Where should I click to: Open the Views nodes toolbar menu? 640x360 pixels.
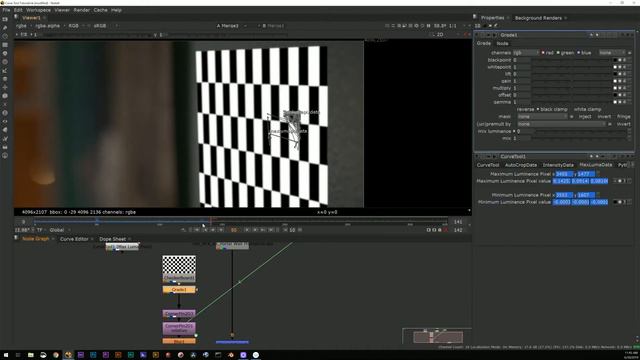5,122
